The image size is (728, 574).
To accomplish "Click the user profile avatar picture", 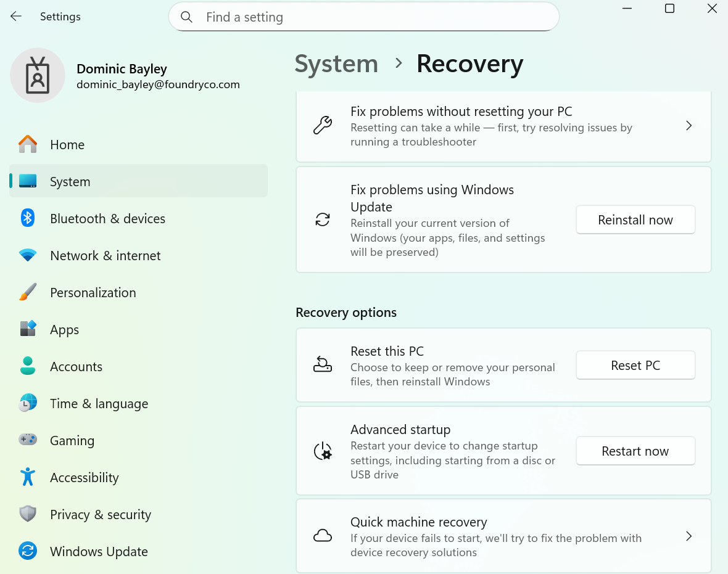I will point(38,75).
